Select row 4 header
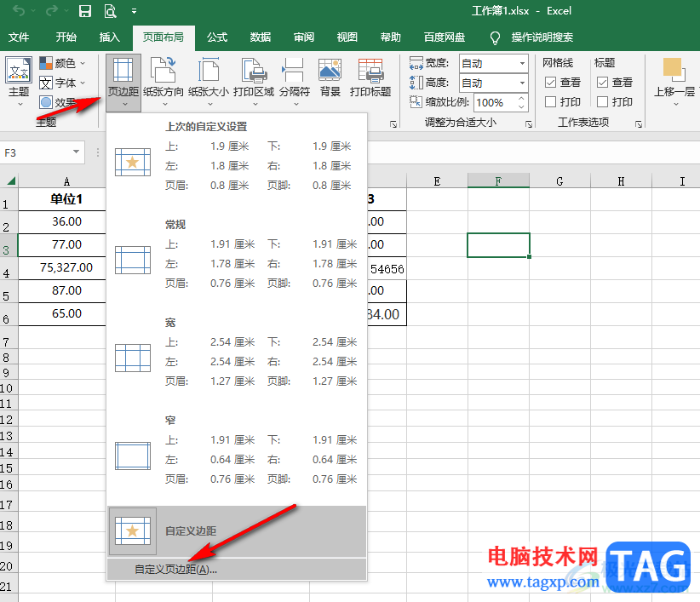 click(9, 268)
